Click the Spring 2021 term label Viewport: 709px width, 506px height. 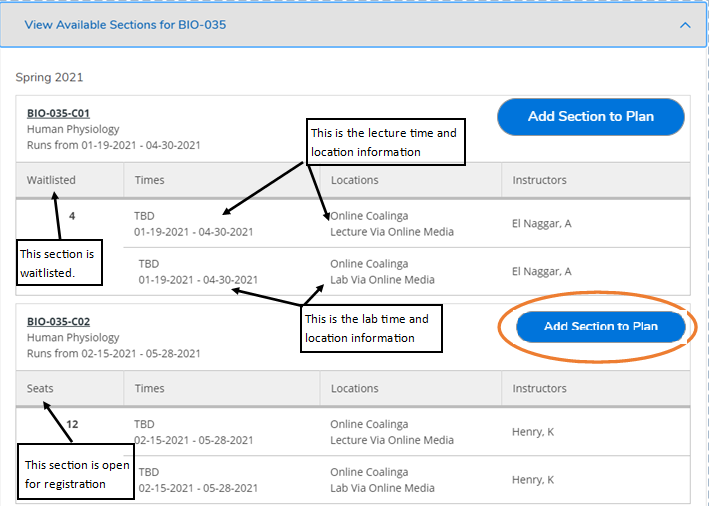pos(49,77)
